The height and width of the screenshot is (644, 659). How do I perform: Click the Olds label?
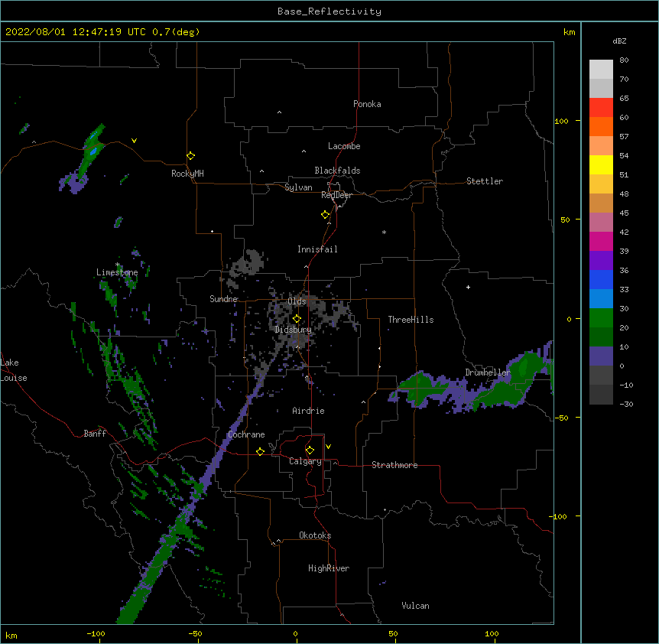(x=297, y=301)
